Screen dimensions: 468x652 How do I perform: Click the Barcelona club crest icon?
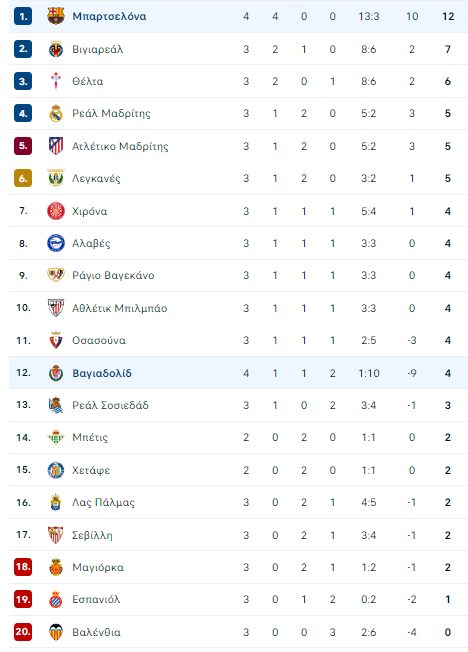coord(56,16)
